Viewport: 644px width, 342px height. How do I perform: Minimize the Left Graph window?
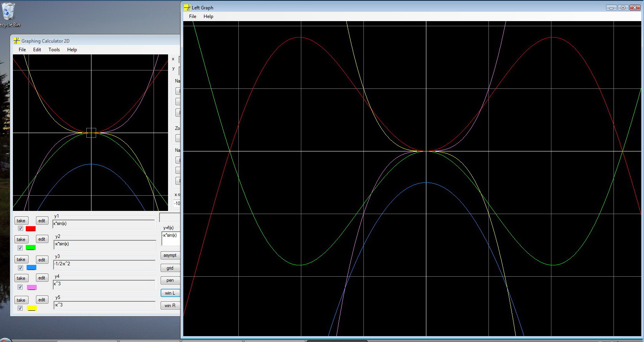[x=612, y=7]
